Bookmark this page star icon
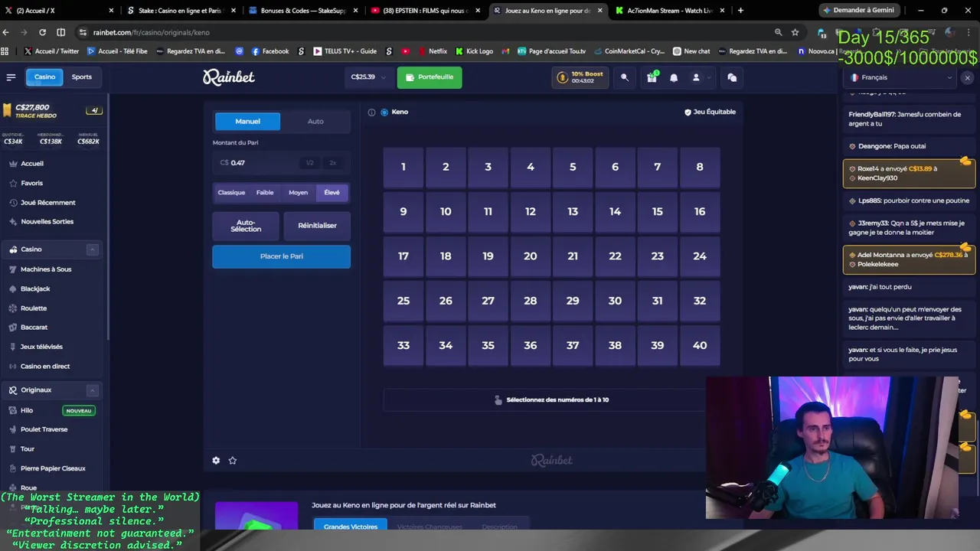Screen dimensions: 980x551 coord(795,32)
